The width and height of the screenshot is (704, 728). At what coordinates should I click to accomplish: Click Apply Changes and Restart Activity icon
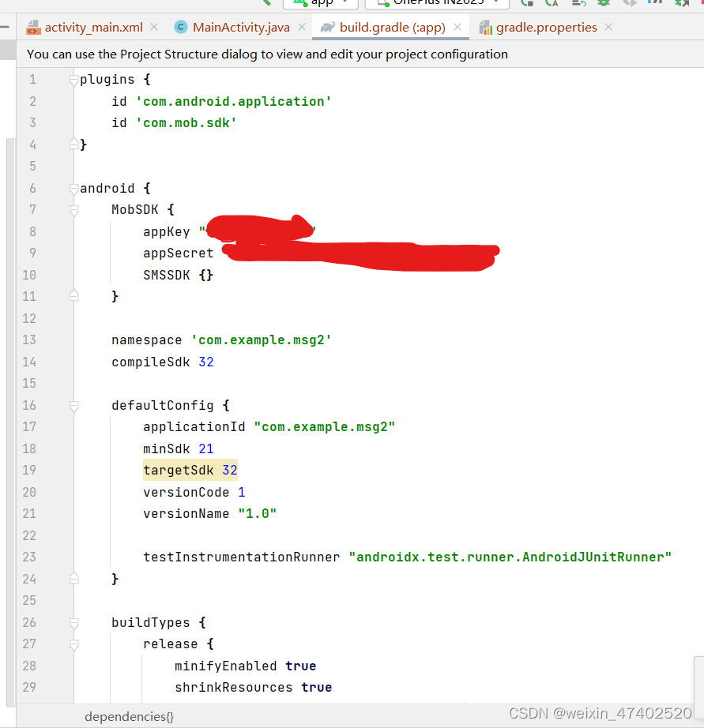[528, 4]
